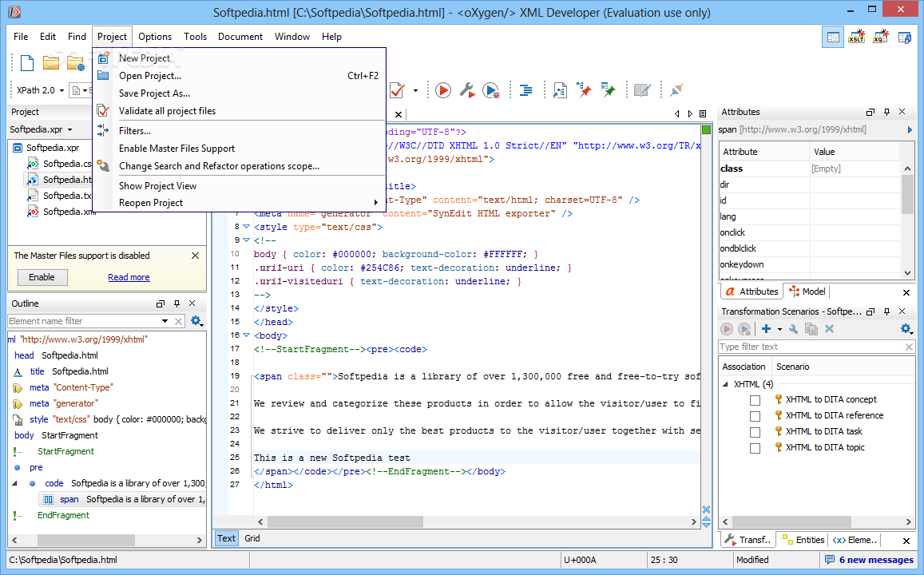Expand the Reopen Project submenu
This screenshot has height=575, width=924.
pyautogui.click(x=240, y=203)
